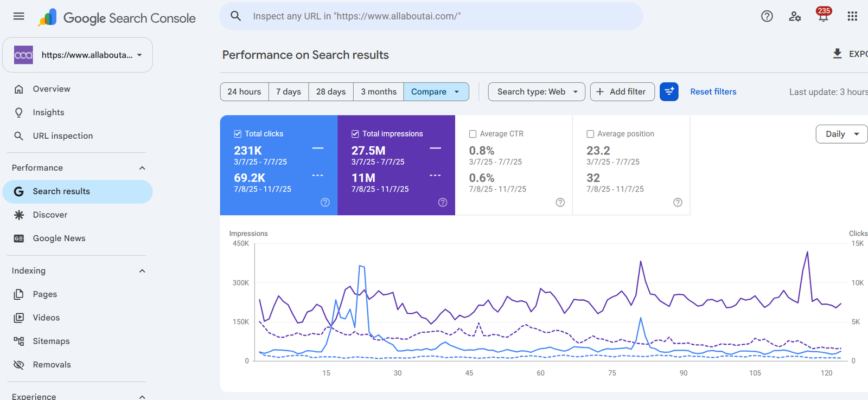Open the Daily granularity dropdown
This screenshot has width=868, height=400.
tap(841, 134)
